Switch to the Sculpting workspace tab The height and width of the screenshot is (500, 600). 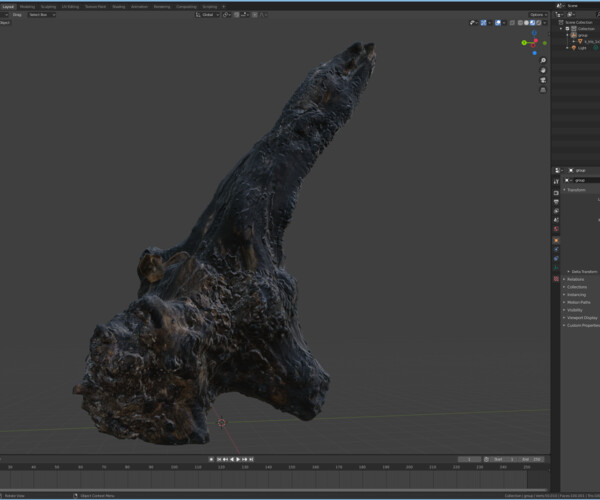pyautogui.click(x=48, y=7)
